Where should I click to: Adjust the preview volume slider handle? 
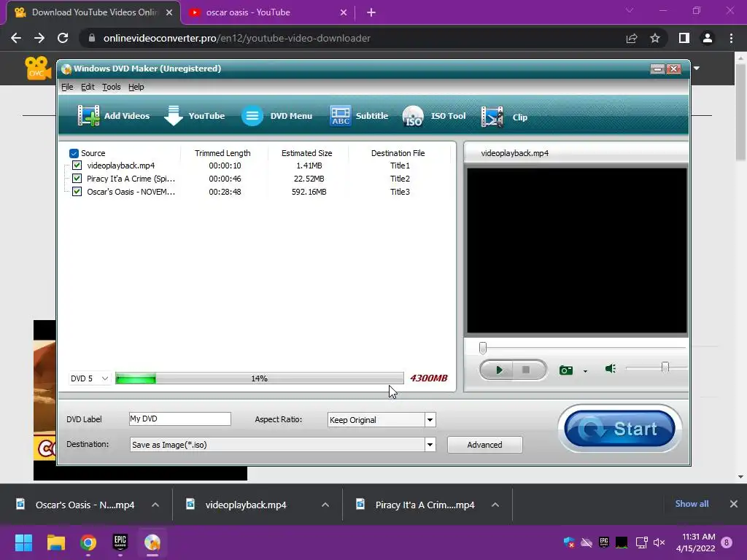665,367
